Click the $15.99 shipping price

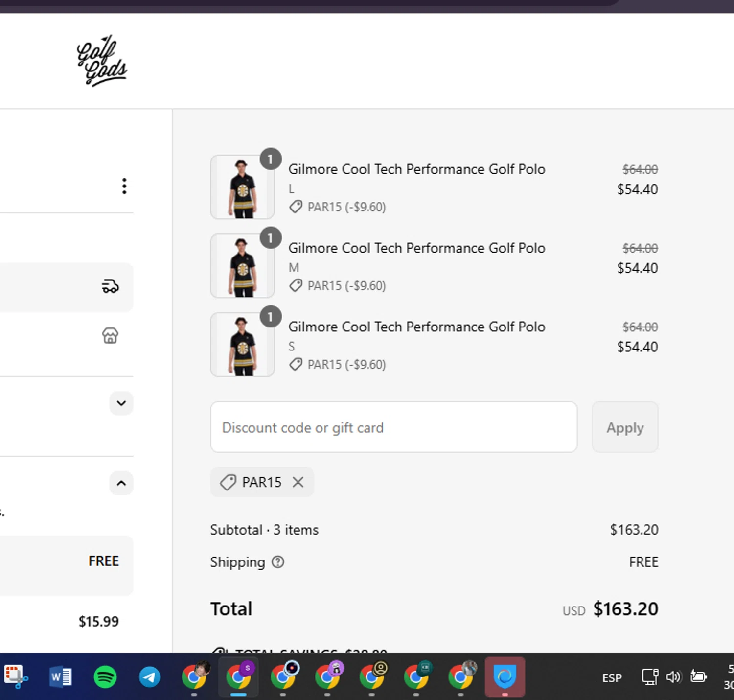(x=99, y=622)
